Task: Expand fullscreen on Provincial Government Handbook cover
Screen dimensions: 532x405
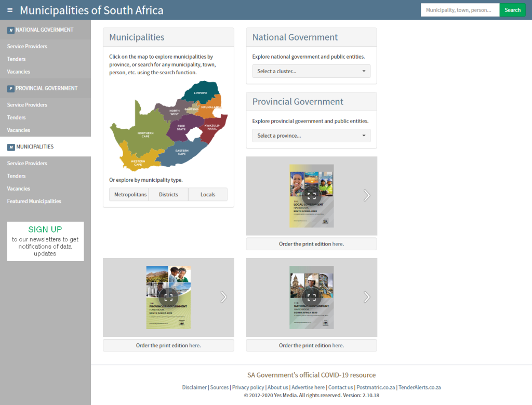Action: point(168,297)
